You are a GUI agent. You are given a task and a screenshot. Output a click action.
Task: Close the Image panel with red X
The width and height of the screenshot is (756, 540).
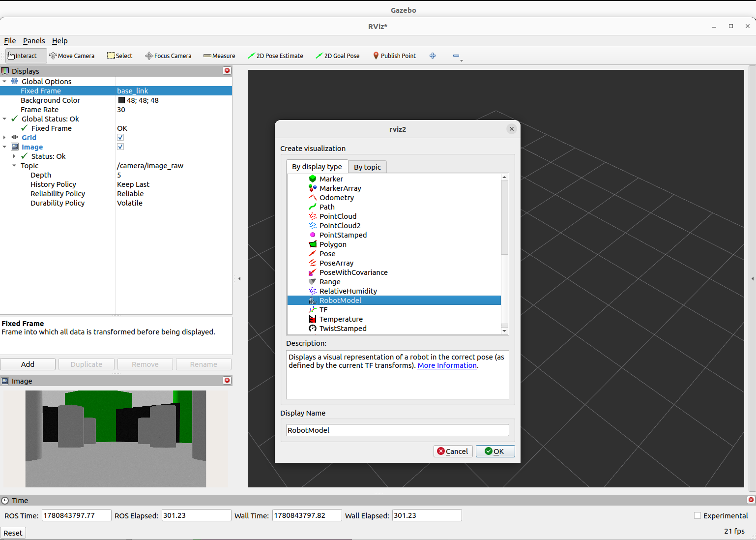pyautogui.click(x=227, y=380)
